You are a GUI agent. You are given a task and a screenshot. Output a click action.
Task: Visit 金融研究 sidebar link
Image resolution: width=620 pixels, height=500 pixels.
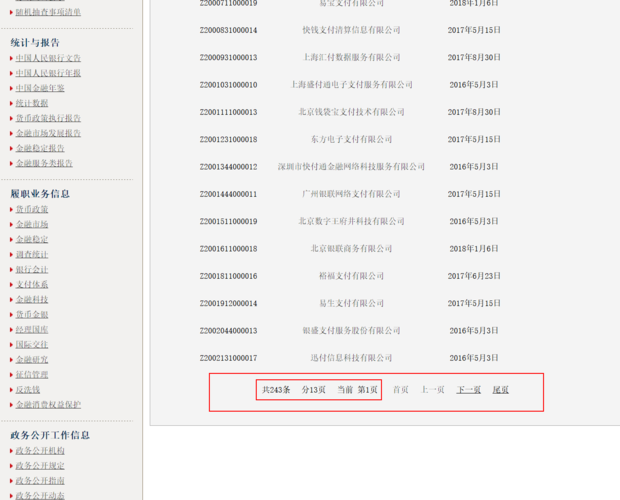32,360
